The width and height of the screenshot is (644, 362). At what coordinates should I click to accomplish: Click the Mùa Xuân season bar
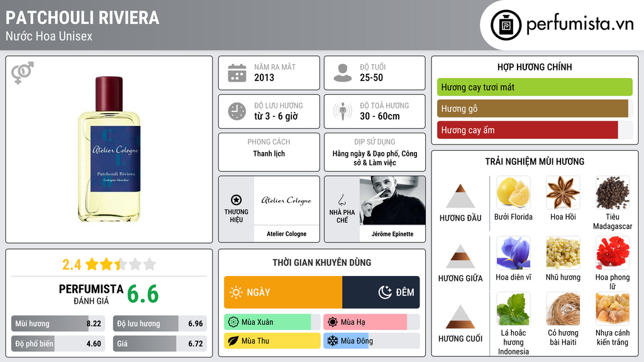[272, 322]
